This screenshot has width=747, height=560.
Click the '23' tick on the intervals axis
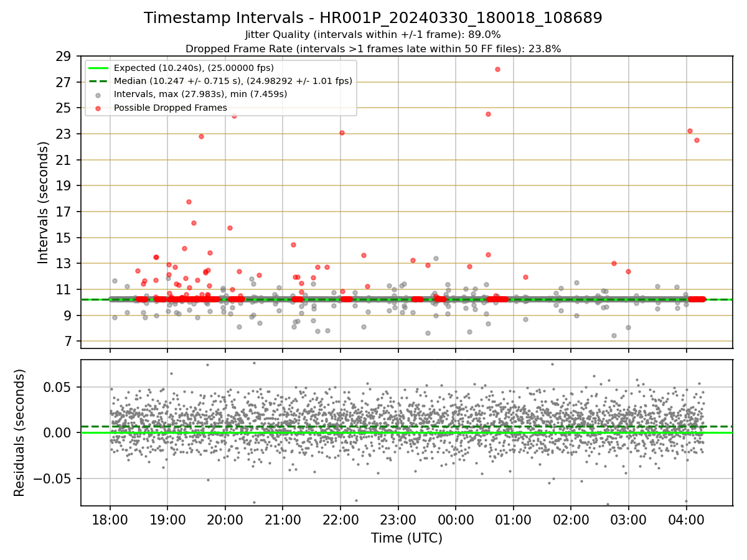65,134
